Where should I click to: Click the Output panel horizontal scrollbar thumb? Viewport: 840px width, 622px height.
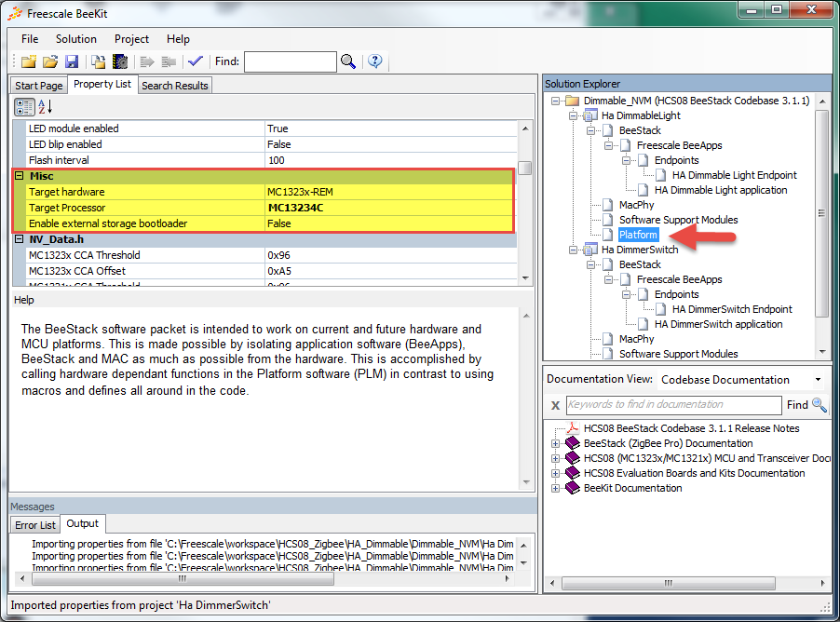pos(183,578)
